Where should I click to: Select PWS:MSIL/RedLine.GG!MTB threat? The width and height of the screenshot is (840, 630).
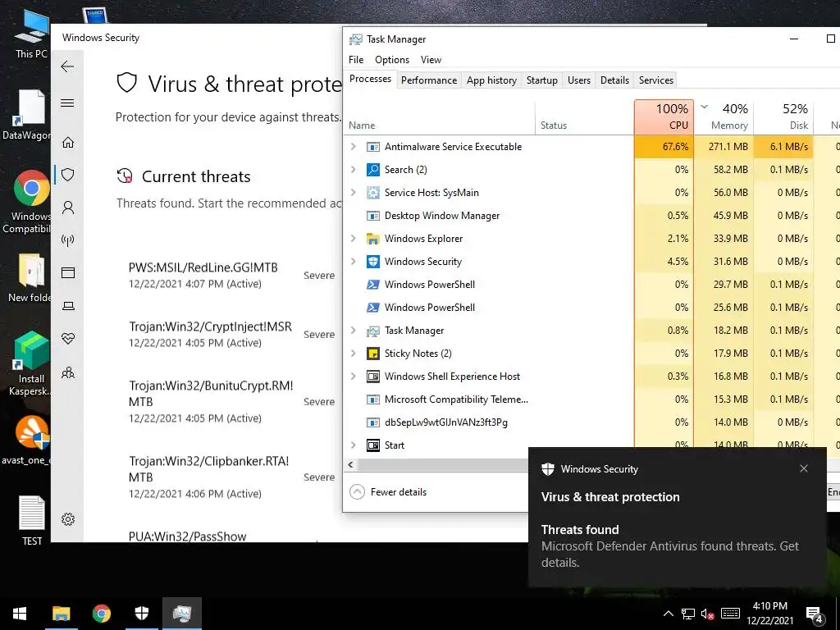click(x=231, y=276)
